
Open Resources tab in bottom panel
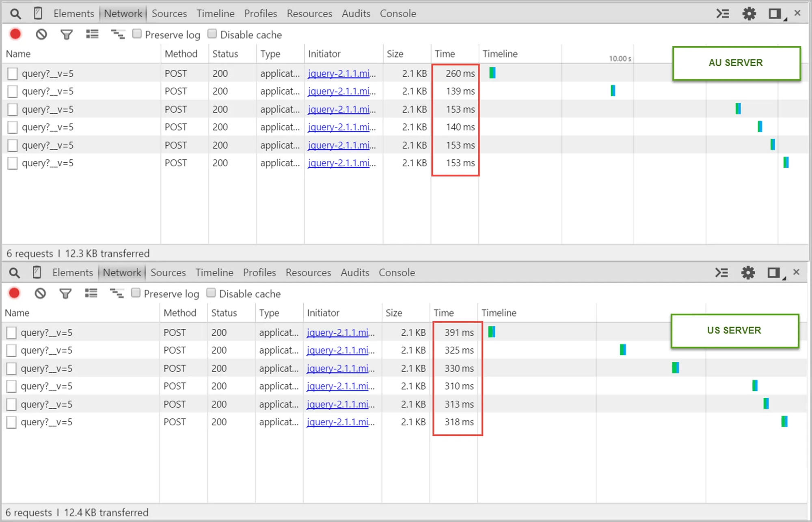[x=308, y=272]
